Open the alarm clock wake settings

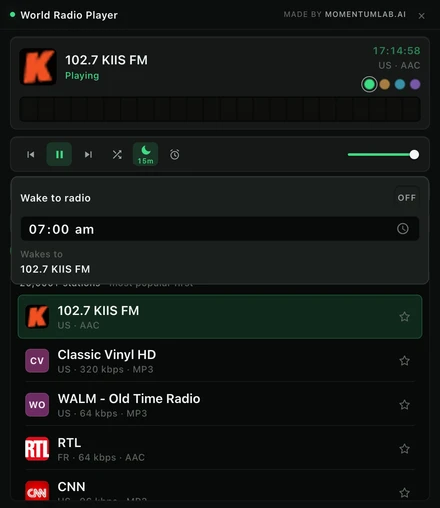click(x=174, y=154)
